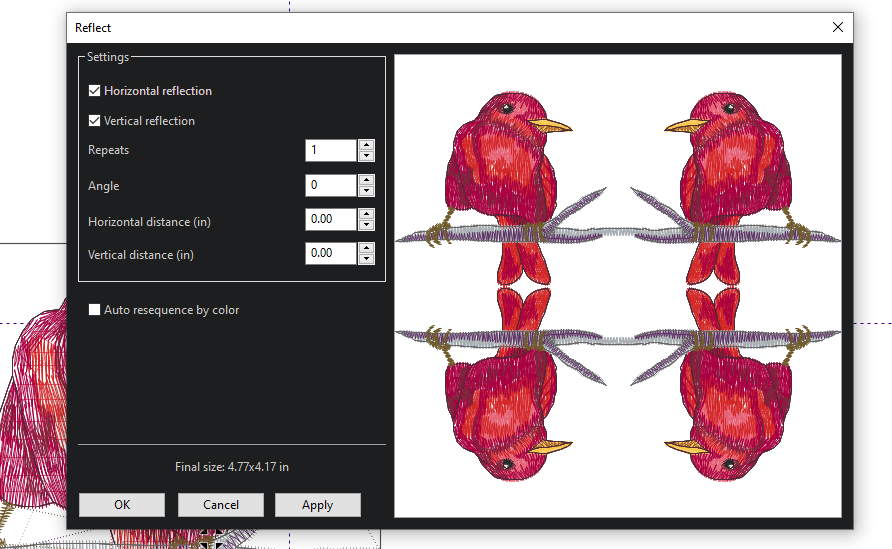Click the Horizontal reflection label

pos(158,91)
